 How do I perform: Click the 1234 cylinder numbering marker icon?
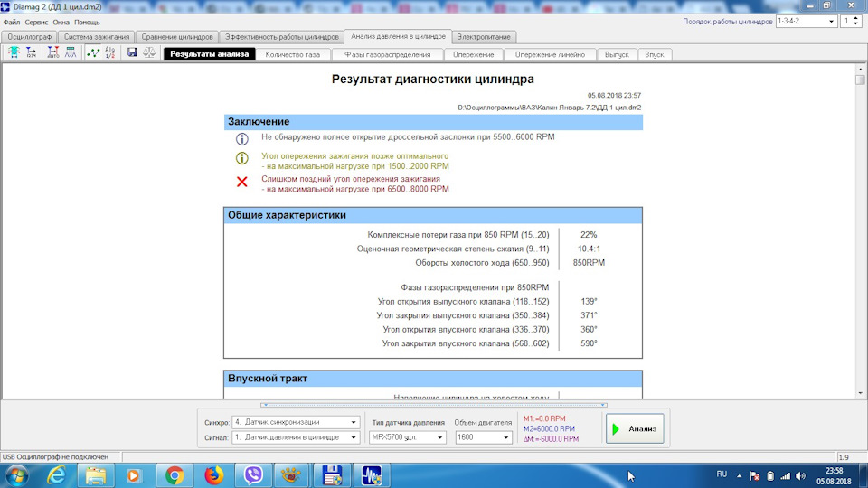click(x=31, y=52)
